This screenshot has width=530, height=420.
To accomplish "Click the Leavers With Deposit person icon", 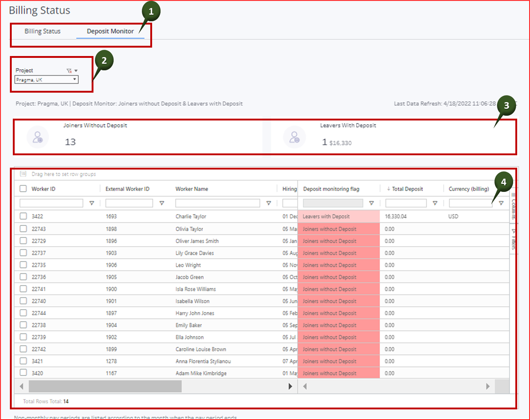I will (x=294, y=137).
